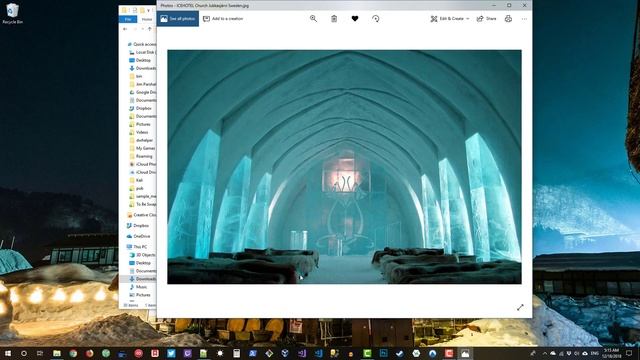The width and height of the screenshot is (640, 360).
Task: Open Calculator from the taskbar
Action: (236, 353)
